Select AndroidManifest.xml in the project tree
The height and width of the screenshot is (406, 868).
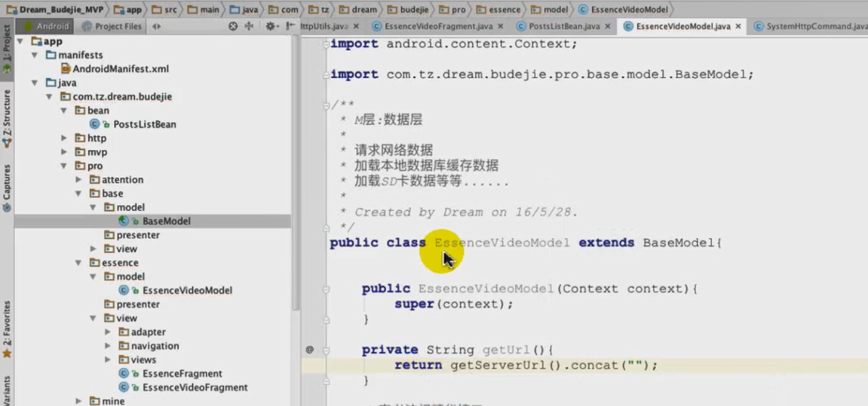[x=121, y=69]
